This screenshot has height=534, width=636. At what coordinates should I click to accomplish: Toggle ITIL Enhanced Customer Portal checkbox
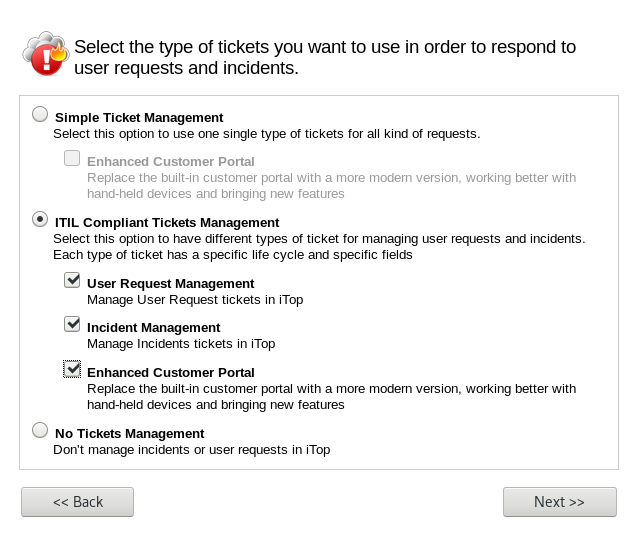pyautogui.click(x=72, y=369)
